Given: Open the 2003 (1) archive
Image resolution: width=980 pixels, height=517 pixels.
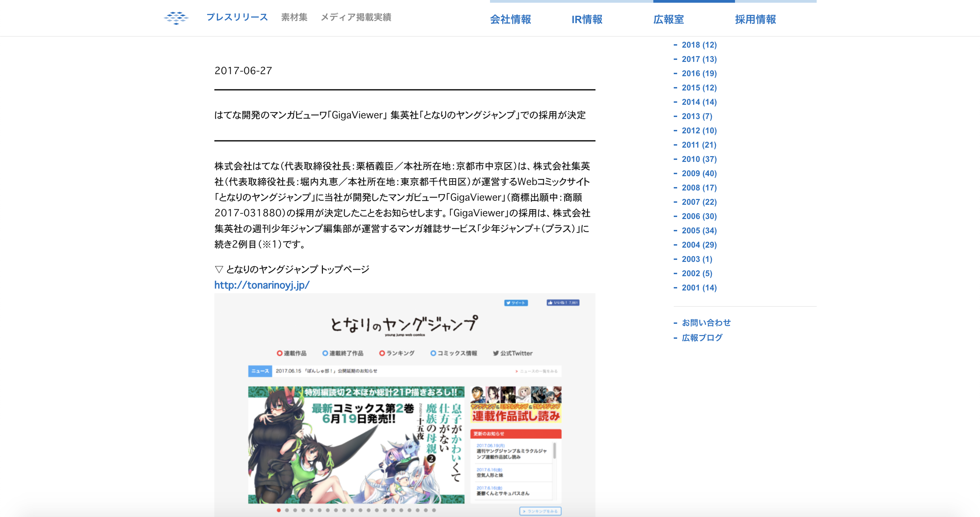Looking at the screenshot, I should coord(697,259).
